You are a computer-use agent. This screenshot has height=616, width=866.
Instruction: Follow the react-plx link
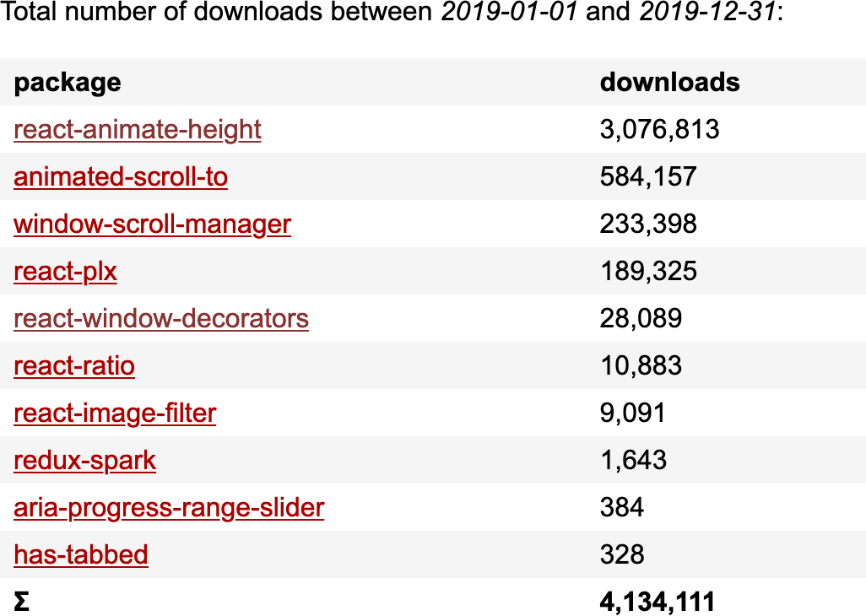coord(65,272)
